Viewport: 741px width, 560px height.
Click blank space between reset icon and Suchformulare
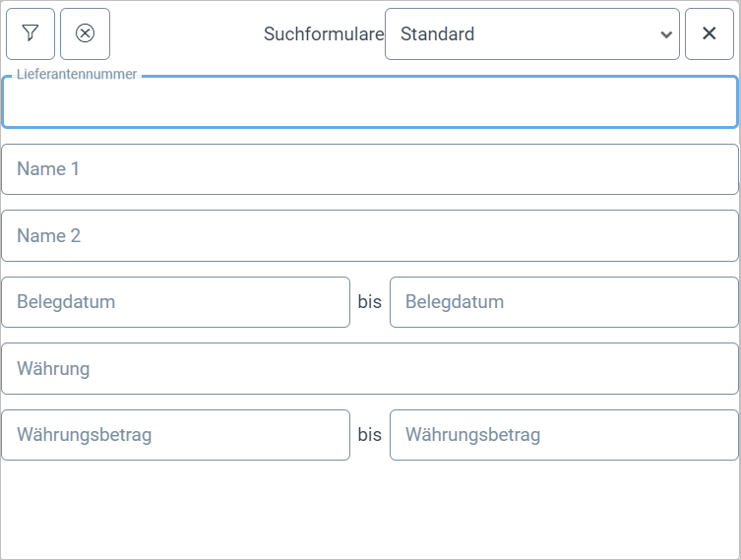click(x=185, y=34)
